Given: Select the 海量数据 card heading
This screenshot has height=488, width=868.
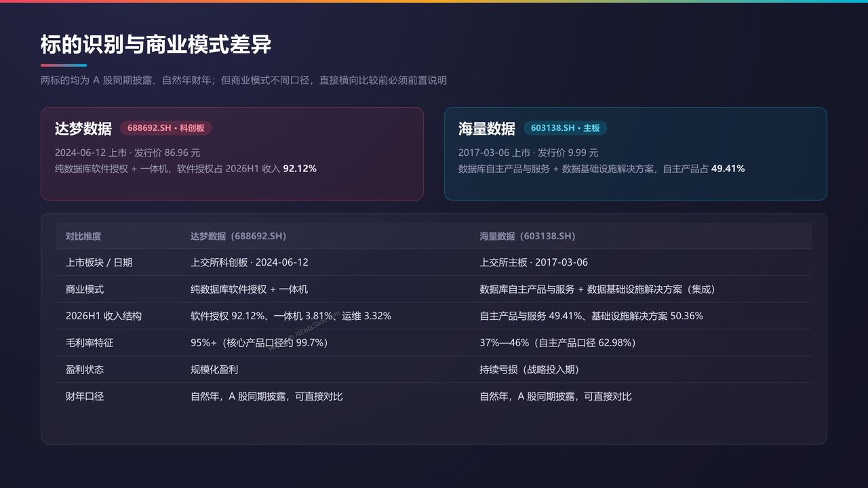Looking at the screenshot, I should tap(487, 129).
